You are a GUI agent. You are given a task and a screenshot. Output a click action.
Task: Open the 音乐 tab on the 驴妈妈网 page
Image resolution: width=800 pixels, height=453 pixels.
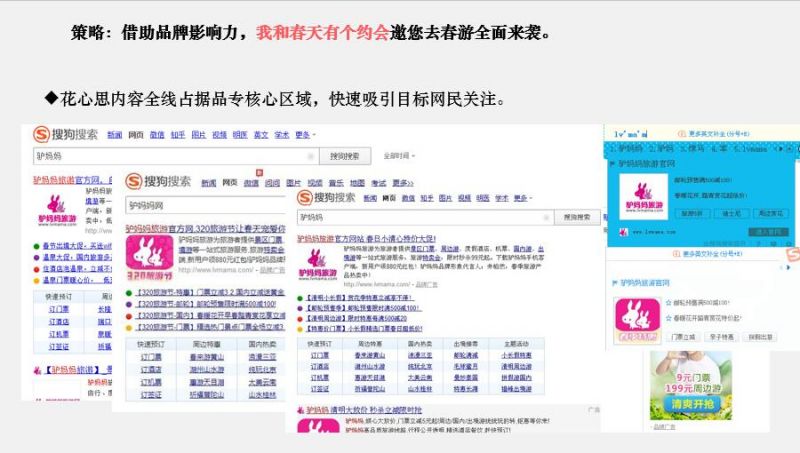(x=336, y=183)
